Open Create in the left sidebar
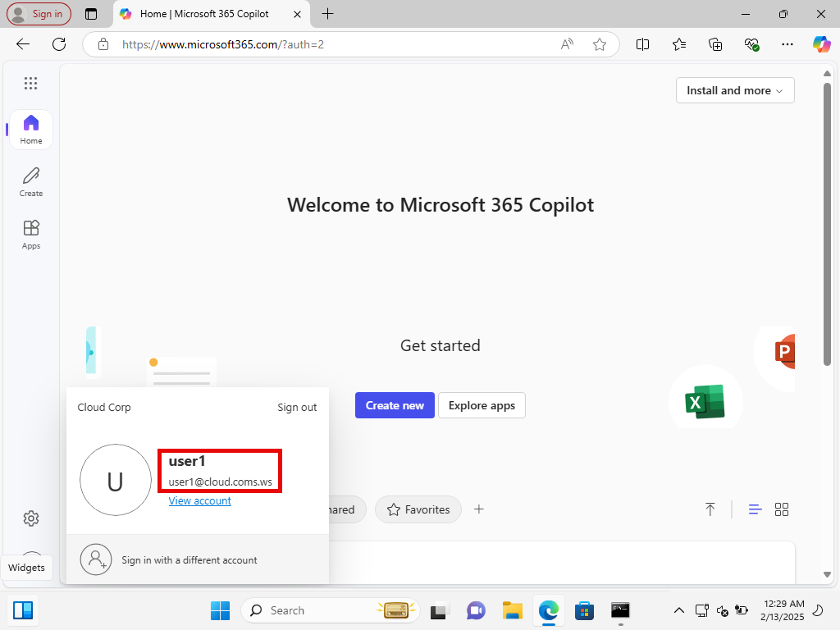The height and width of the screenshot is (630, 840). (x=31, y=182)
